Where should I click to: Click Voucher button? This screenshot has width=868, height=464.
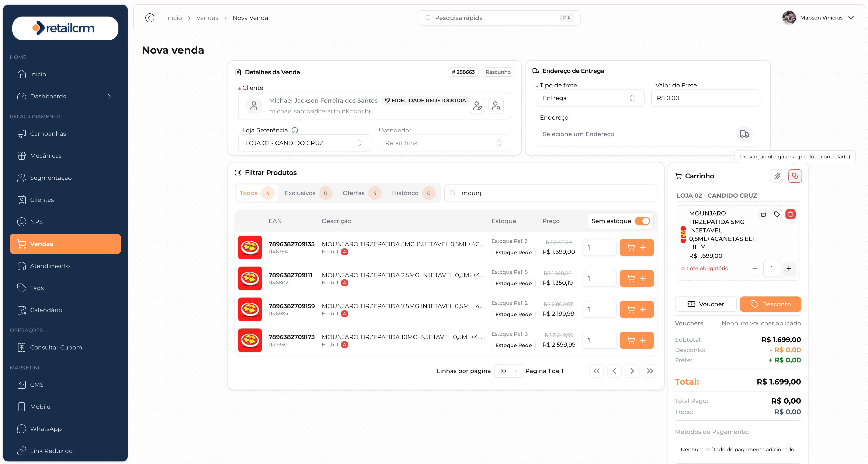pos(706,304)
